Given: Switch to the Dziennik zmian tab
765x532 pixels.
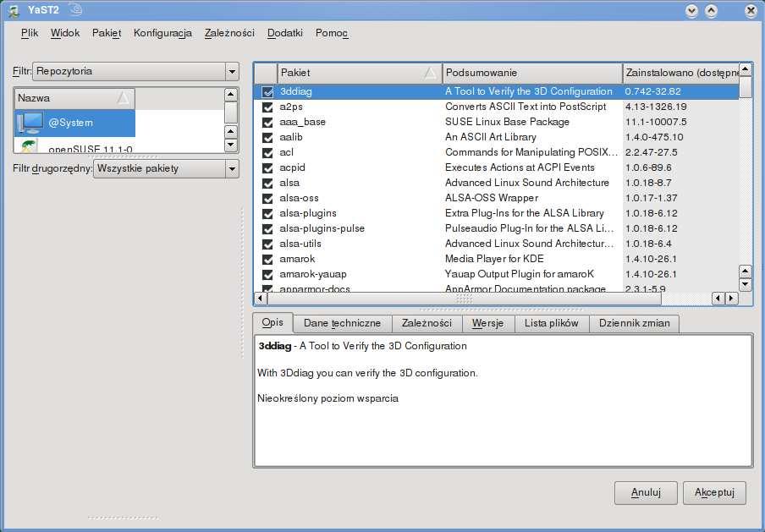Looking at the screenshot, I should [x=634, y=323].
